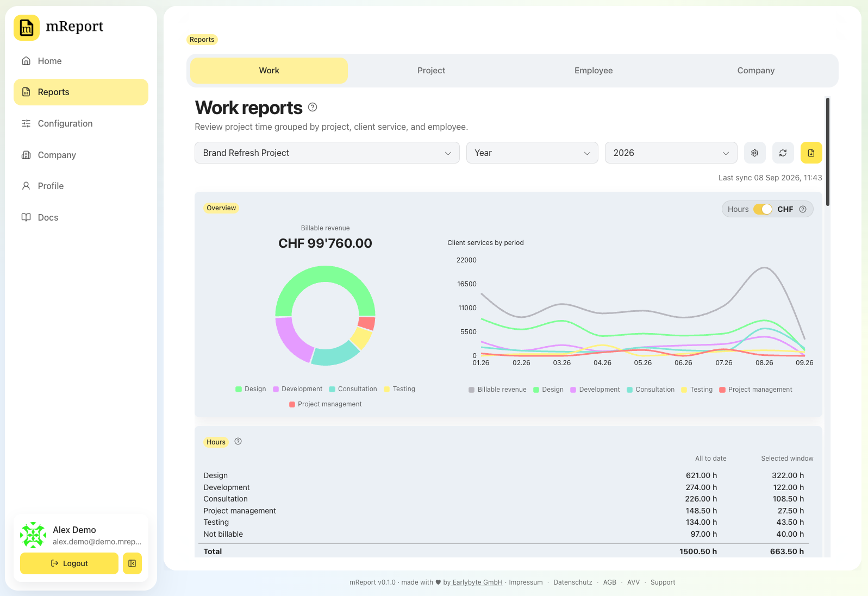This screenshot has height=596, width=868.
Task: Click the content area vertical scrollbar
Action: pos(827,152)
